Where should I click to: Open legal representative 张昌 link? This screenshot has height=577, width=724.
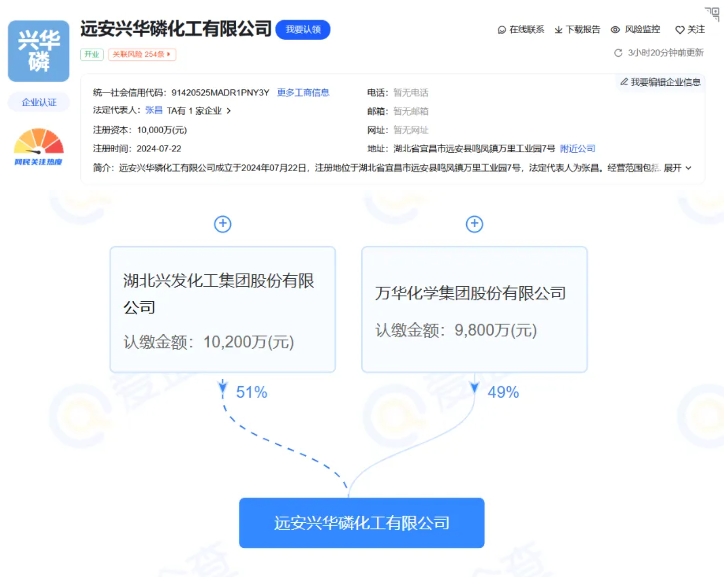click(x=154, y=110)
